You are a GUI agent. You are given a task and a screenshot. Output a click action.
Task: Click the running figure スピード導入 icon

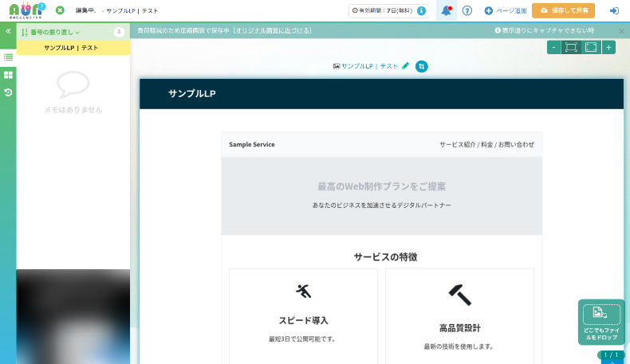point(304,291)
